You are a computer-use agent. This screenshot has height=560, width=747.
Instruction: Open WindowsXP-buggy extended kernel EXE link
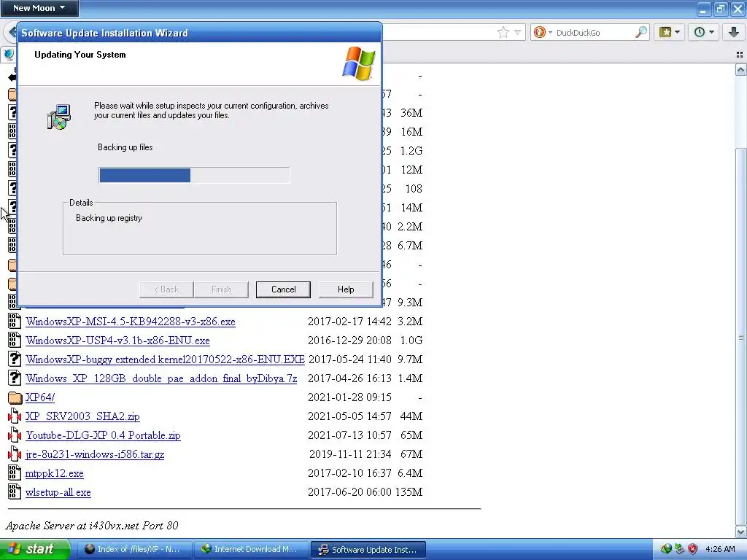(166, 359)
